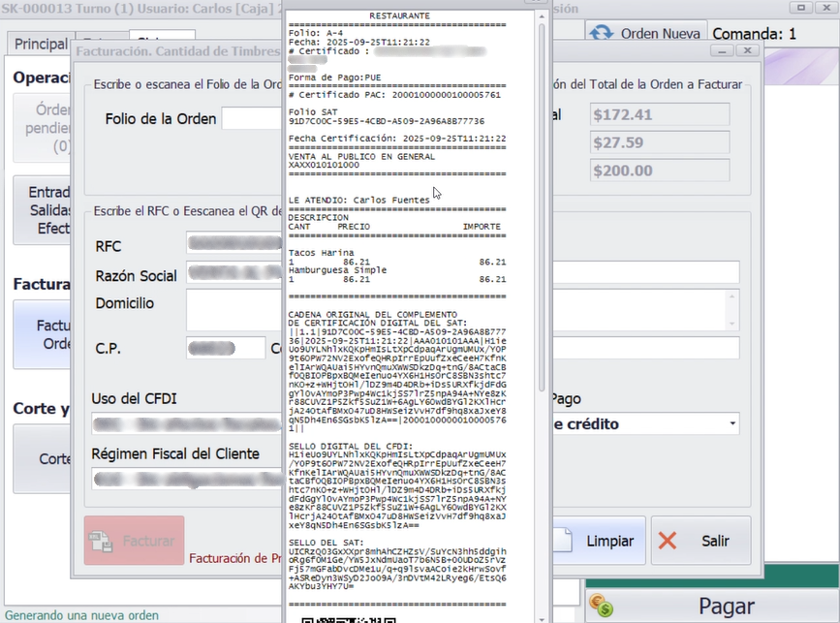840x623 pixels.
Task: Expand the payment method dropdown arrow
Action: [x=731, y=423]
